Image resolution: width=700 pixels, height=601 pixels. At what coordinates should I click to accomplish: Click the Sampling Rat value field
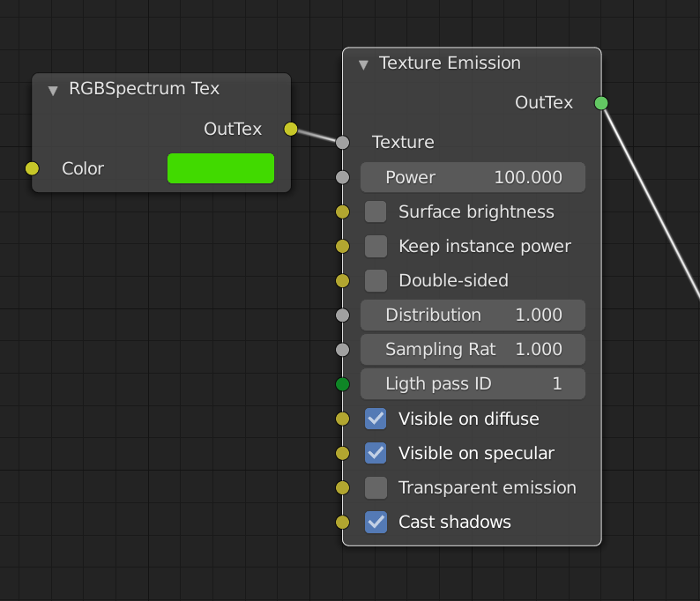coord(473,350)
